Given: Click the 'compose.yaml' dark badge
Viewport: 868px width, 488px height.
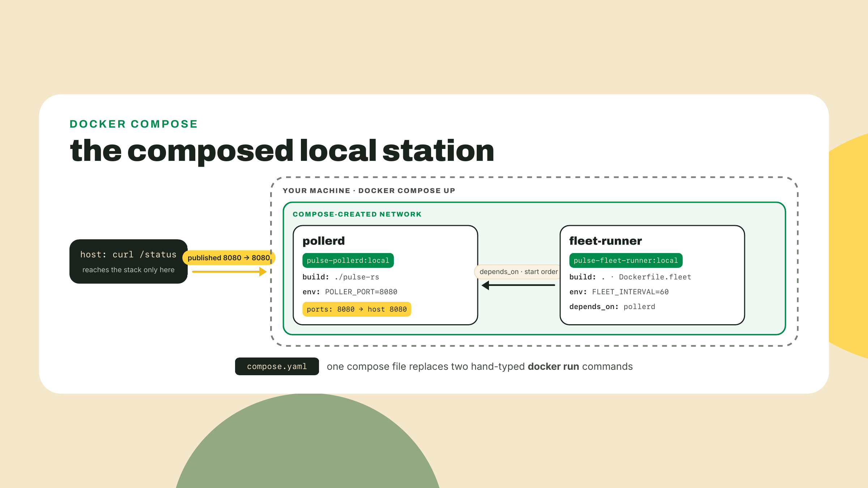Looking at the screenshot, I should pos(277,367).
